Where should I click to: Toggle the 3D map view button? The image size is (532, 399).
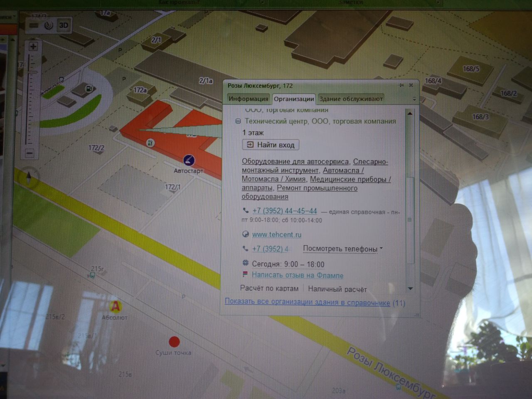coord(64,25)
